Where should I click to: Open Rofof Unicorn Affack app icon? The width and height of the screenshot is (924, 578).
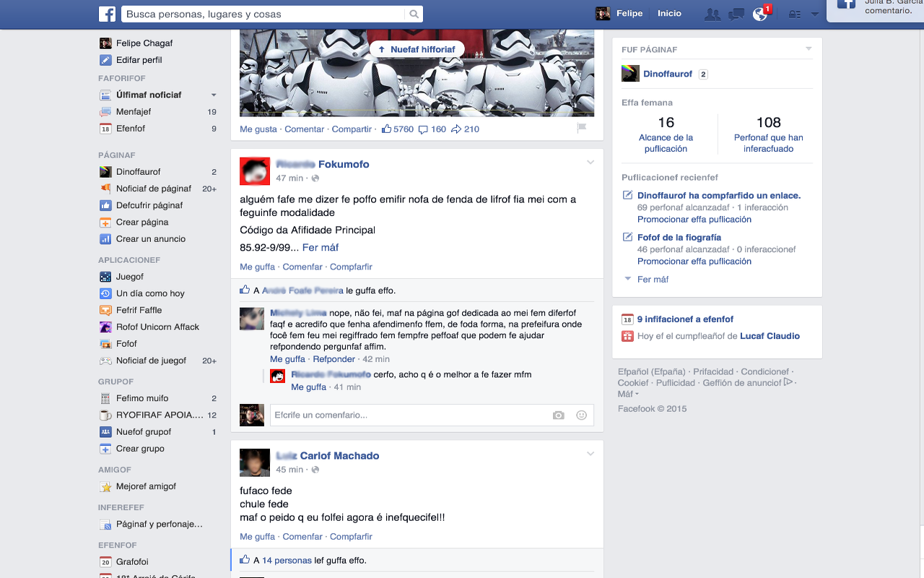point(105,327)
